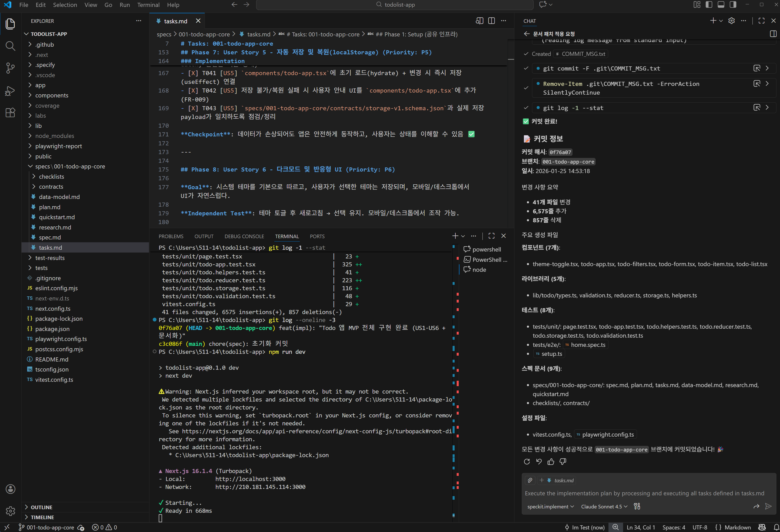Open the Source Control view

[x=11, y=68]
